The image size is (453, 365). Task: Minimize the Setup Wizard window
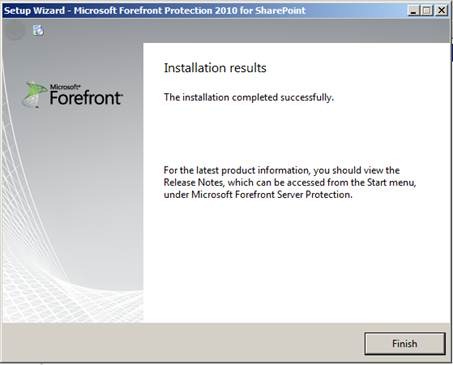[413, 11]
